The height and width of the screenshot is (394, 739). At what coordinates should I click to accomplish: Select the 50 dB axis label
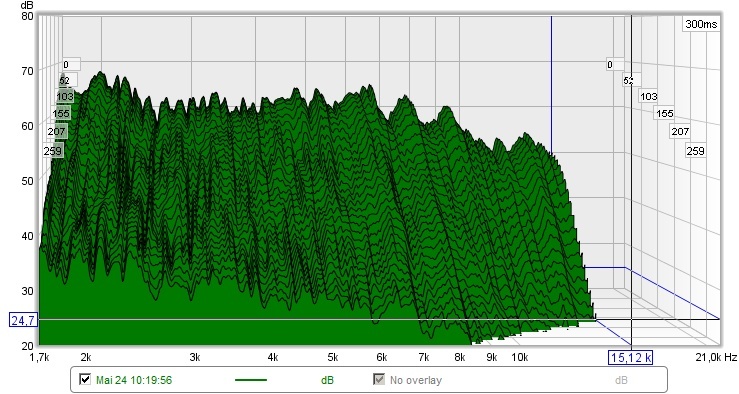pos(27,181)
